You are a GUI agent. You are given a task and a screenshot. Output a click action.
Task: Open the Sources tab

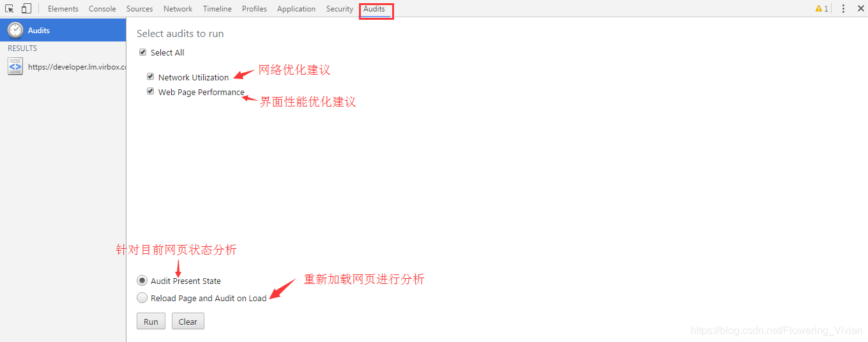[x=139, y=9]
